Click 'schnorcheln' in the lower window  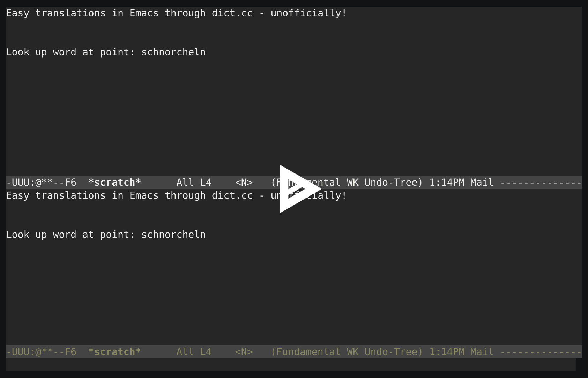pos(173,235)
